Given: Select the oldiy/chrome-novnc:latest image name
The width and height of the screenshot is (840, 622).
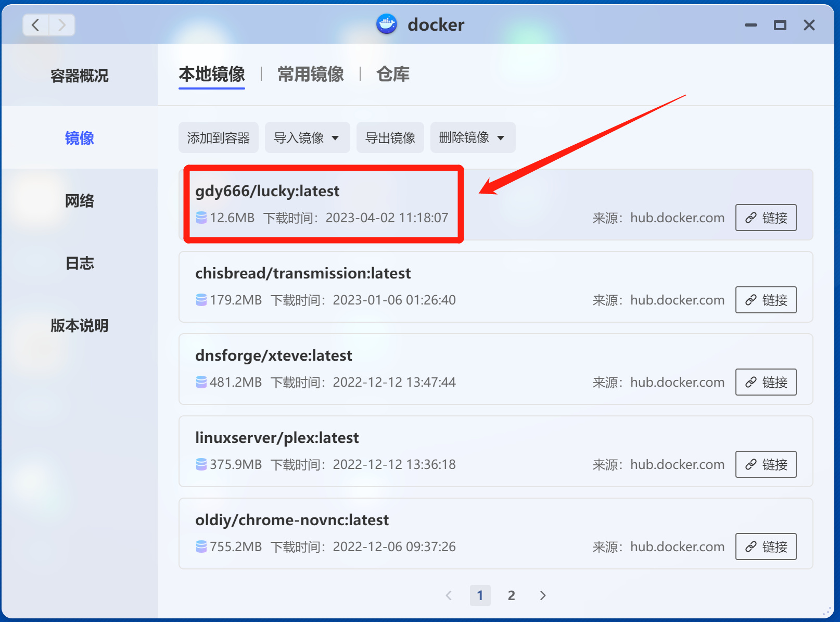Looking at the screenshot, I should 292,521.
